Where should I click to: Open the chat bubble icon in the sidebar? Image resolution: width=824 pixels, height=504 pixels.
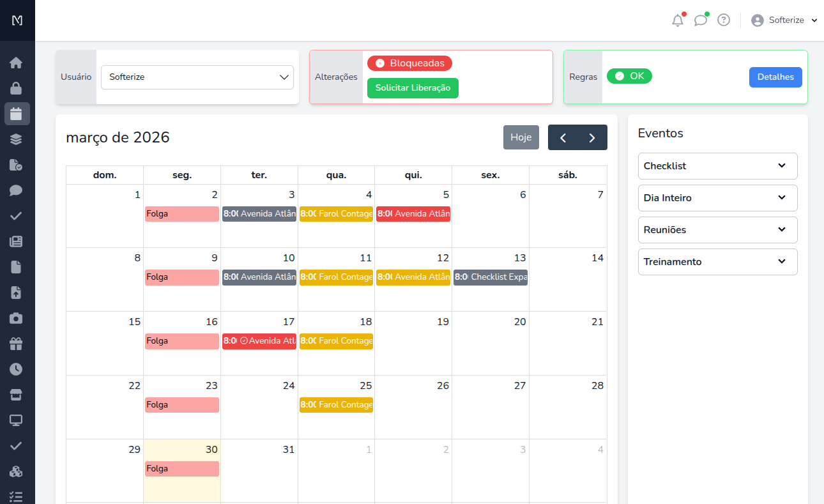(x=17, y=190)
